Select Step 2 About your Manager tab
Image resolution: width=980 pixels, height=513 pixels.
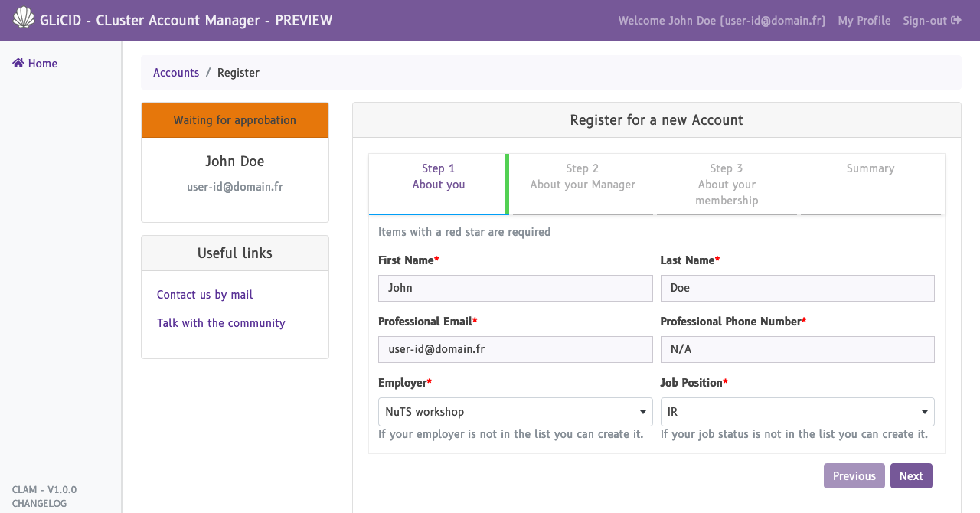click(583, 177)
